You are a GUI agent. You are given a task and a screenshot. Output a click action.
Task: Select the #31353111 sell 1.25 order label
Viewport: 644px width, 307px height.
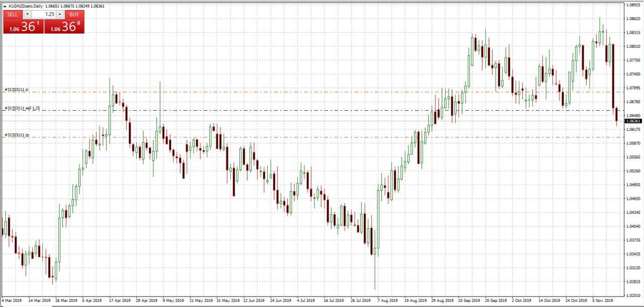22,108
